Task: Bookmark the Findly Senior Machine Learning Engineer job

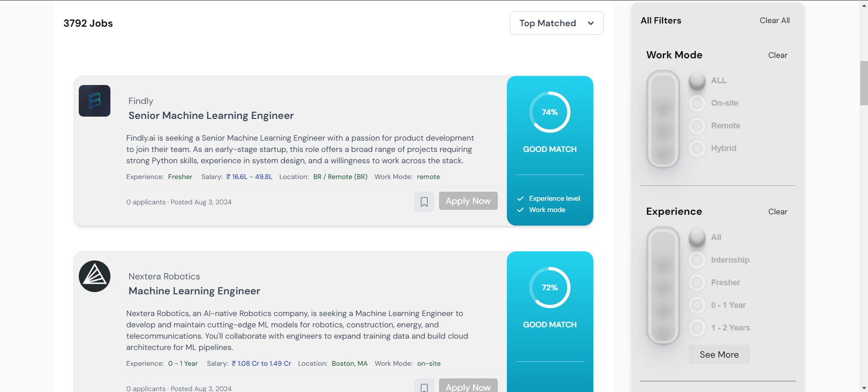Action: click(424, 202)
